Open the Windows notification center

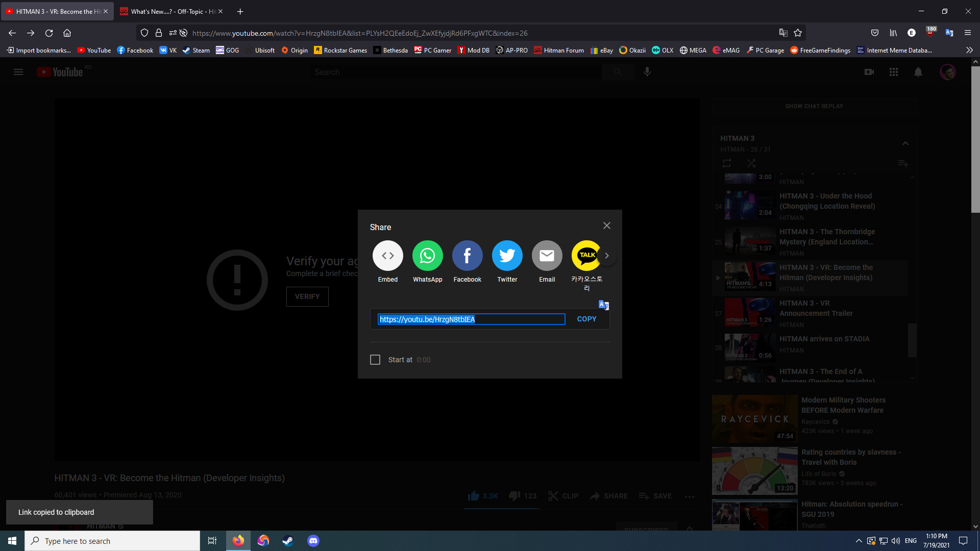pyautogui.click(x=963, y=541)
